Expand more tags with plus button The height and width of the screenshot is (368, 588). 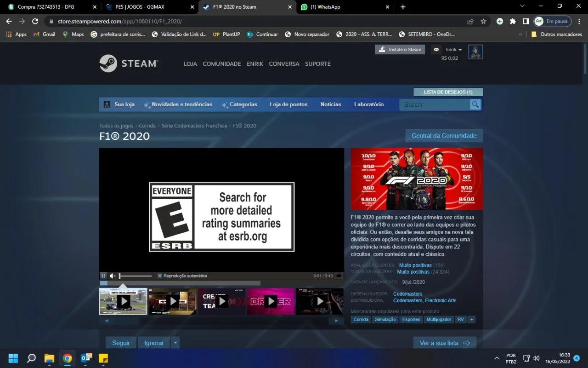click(471, 319)
